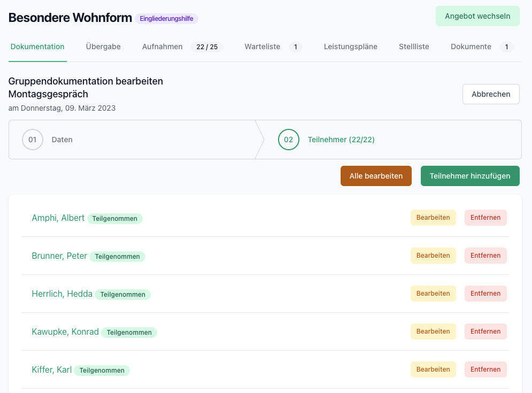Open the Aufnahmen tab

(182, 47)
